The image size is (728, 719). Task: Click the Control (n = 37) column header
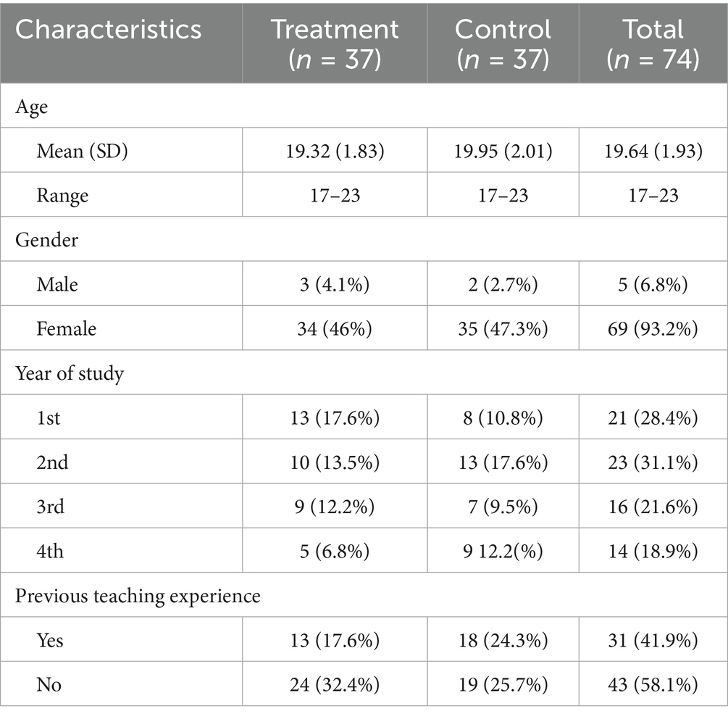tap(503, 42)
